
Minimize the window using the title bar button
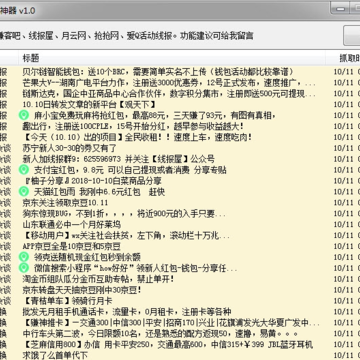tap(340, 9)
